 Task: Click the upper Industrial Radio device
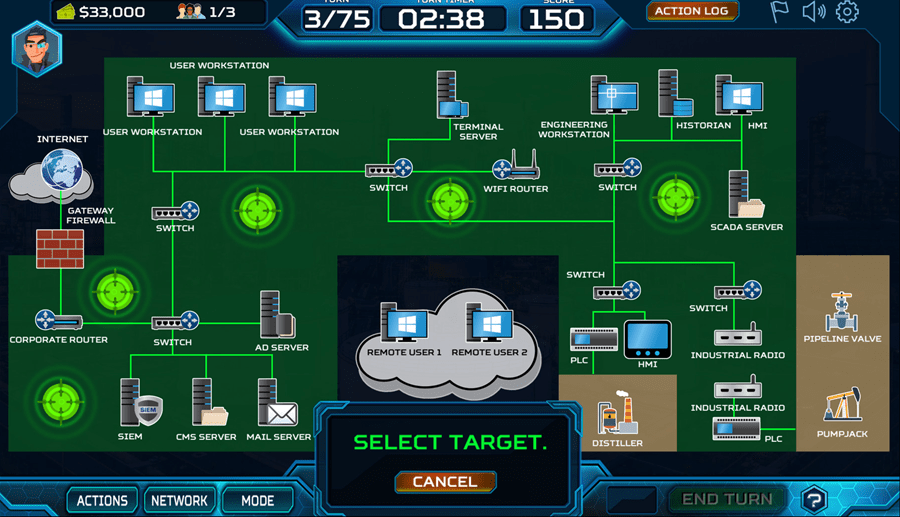pyautogui.click(x=738, y=335)
